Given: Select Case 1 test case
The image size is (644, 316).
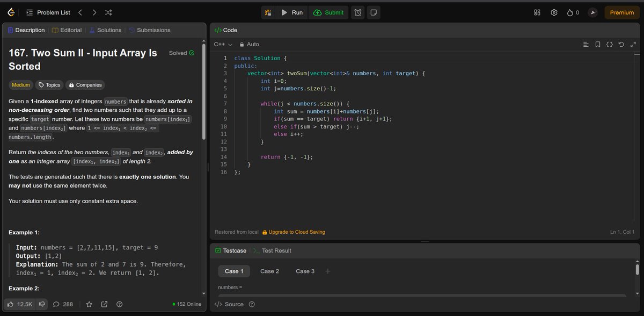Looking at the screenshot, I should point(234,271).
